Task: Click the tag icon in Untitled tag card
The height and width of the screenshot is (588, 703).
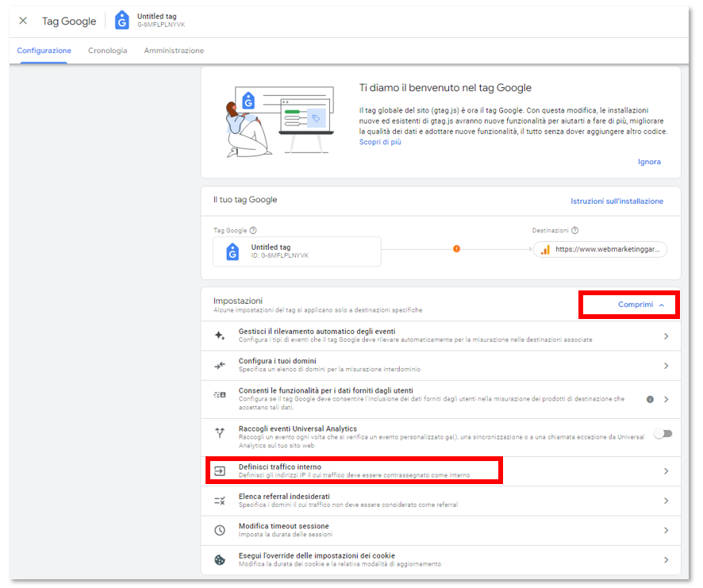Action: 232,252
